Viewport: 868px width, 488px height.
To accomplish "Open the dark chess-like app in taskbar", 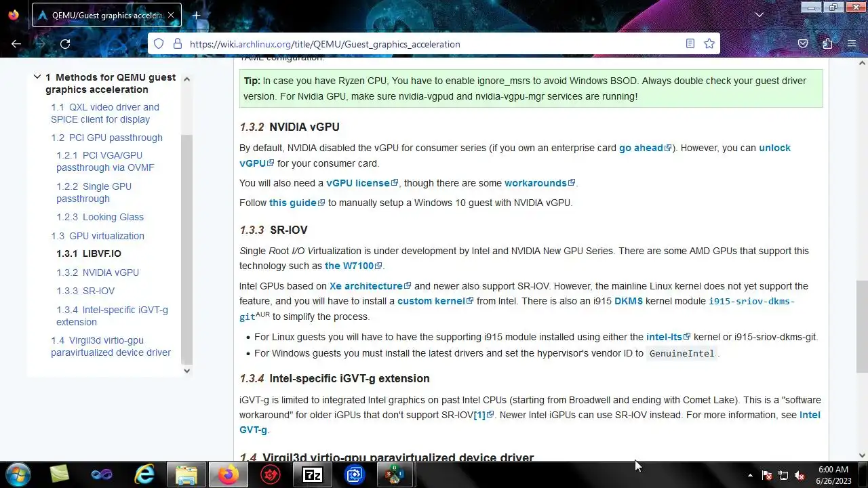I will click(395, 475).
